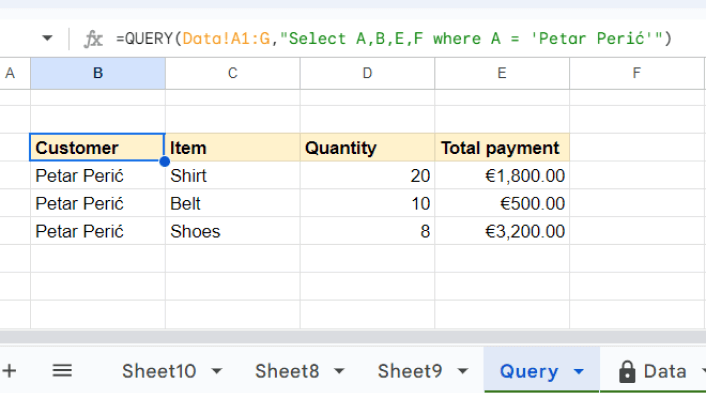Select column D header
Screen dimensions: 706x393
pyautogui.click(x=367, y=73)
